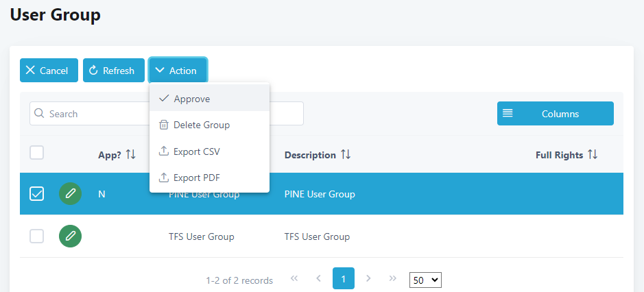Click the App? column header label
This screenshot has height=292, width=644.
coord(110,155)
